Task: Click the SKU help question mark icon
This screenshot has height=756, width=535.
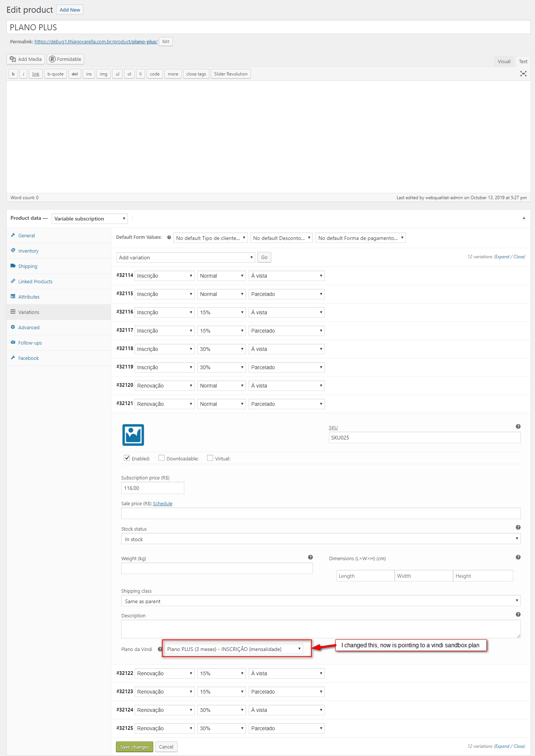Action: (x=518, y=426)
